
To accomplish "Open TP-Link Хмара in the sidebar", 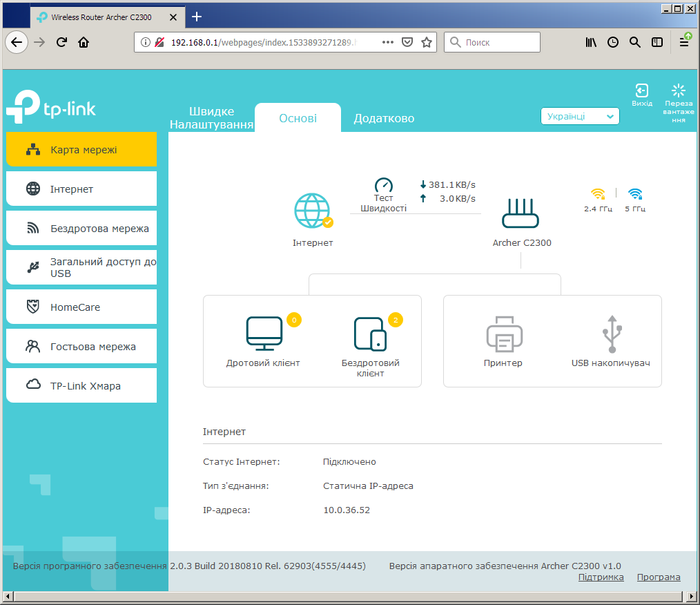I will click(81, 385).
